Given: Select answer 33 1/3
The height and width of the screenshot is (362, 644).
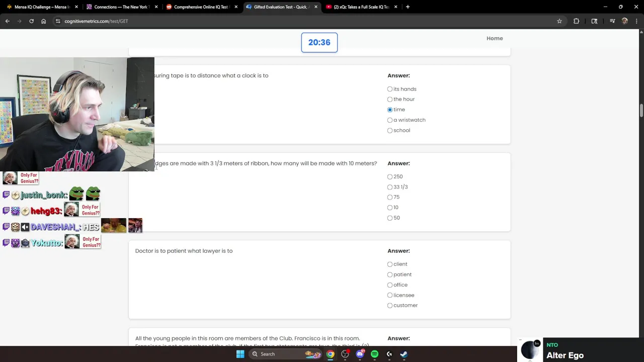Looking at the screenshot, I should coord(390,187).
